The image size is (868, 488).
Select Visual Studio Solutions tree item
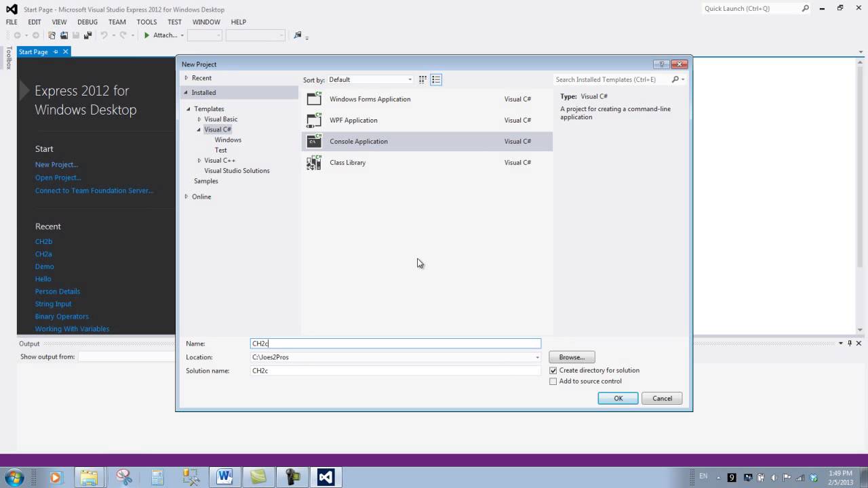(237, 171)
